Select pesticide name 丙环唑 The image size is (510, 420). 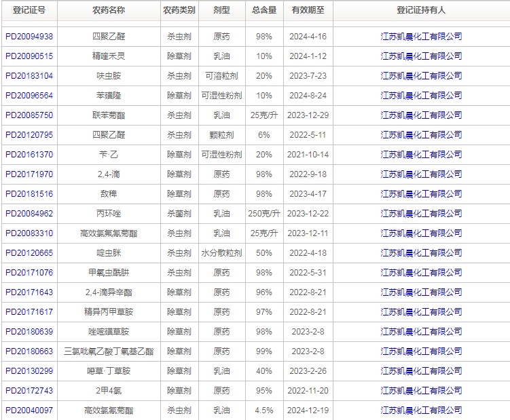click(x=109, y=214)
